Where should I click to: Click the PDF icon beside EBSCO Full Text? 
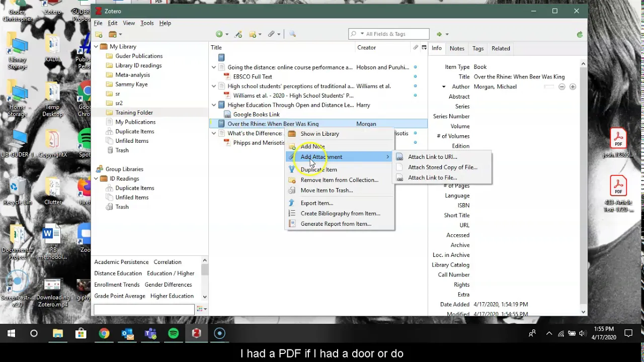click(x=227, y=76)
